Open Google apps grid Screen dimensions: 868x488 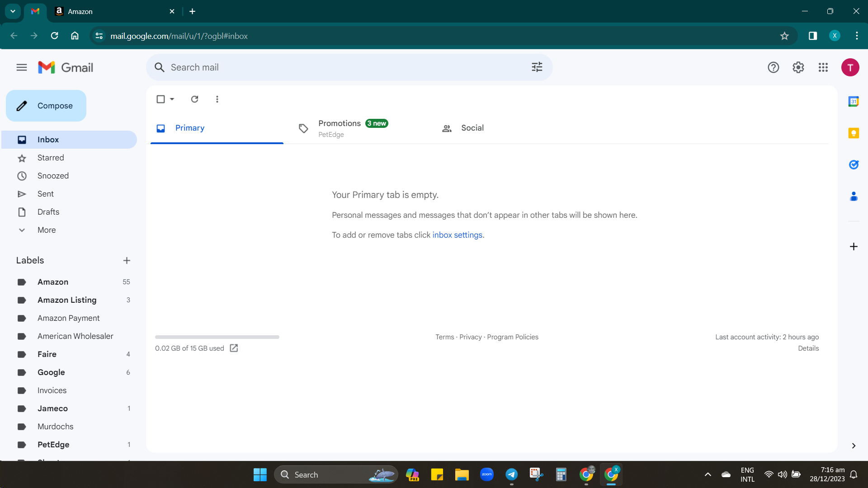click(x=823, y=67)
